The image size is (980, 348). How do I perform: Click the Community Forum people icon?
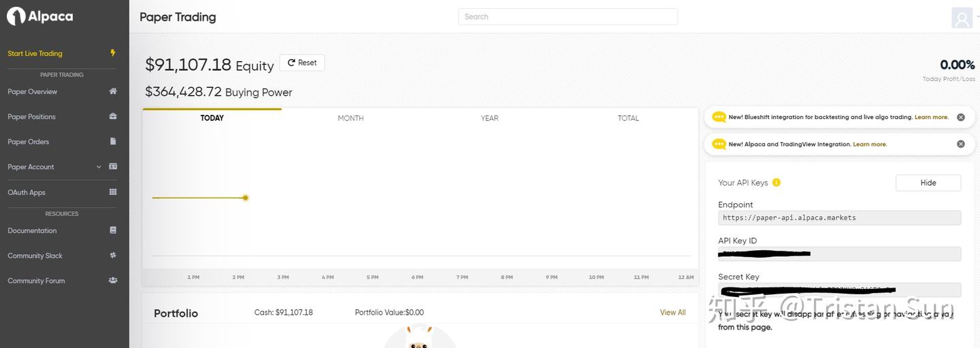[x=113, y=280]
